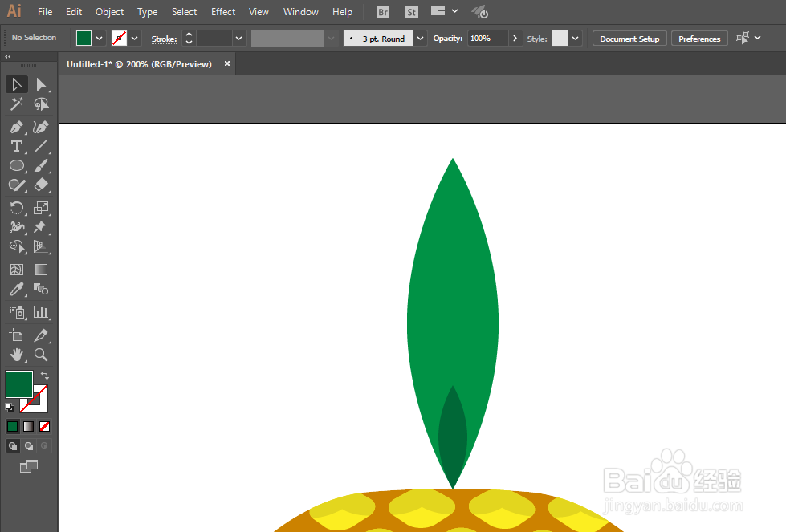Swap the Fill and Stroke colors

44,373
